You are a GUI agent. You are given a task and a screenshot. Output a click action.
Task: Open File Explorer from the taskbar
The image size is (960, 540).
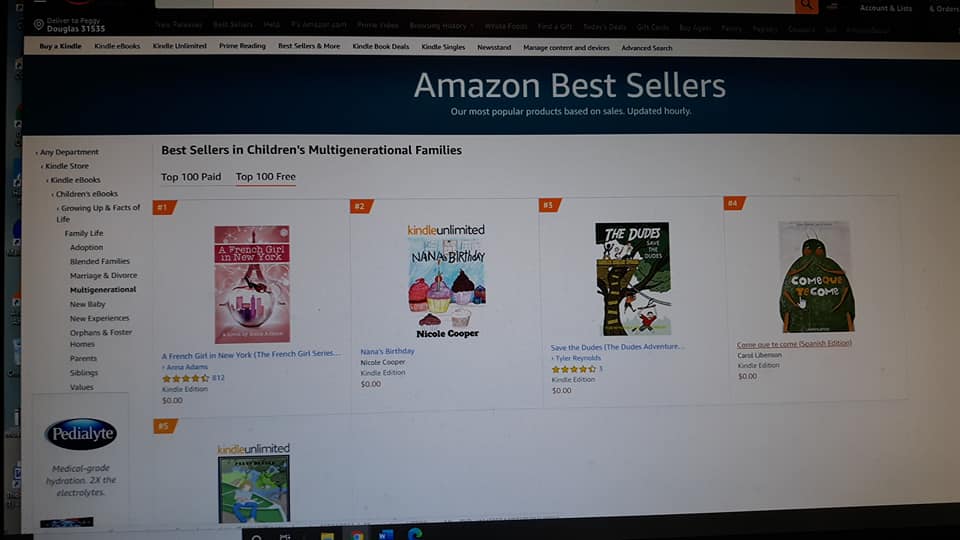tap(328, 536)
